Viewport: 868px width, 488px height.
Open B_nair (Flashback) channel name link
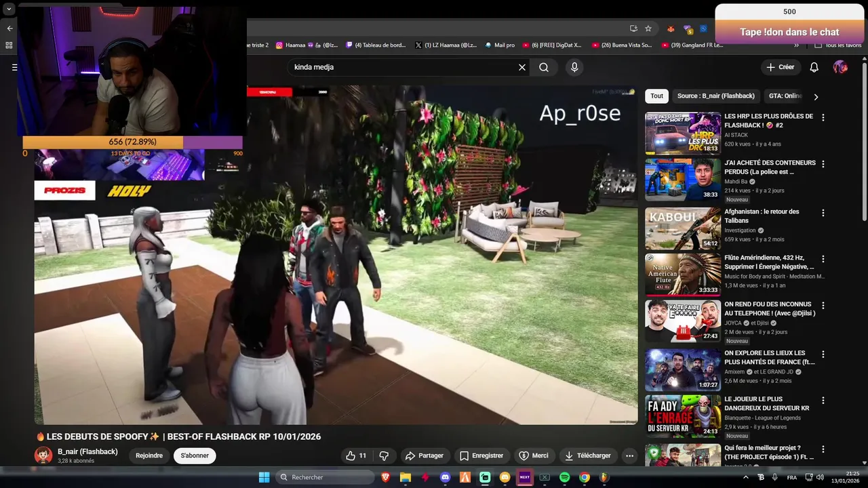click(87, 451)
